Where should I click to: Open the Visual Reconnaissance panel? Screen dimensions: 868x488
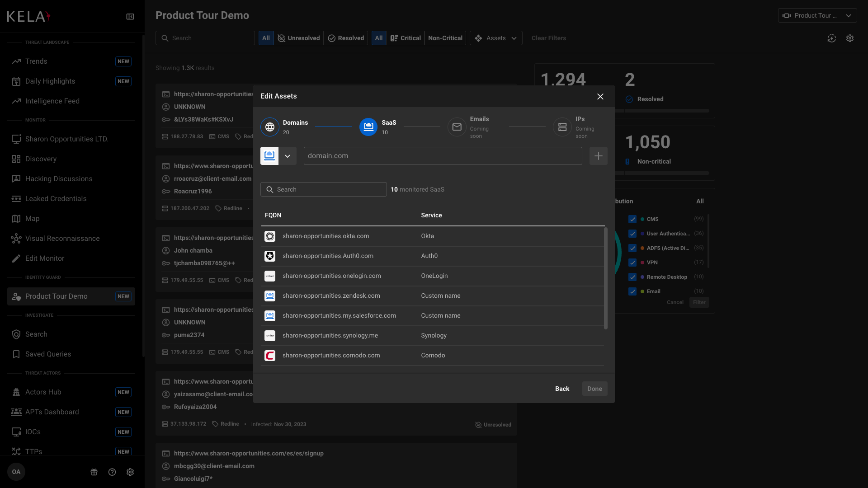coord(62,238)
